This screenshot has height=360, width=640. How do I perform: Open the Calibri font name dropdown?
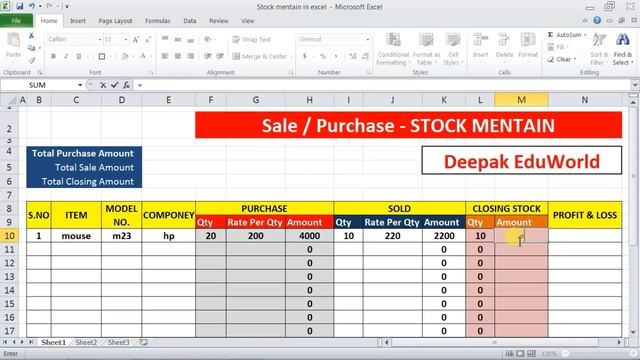click(x=100, y=40)
